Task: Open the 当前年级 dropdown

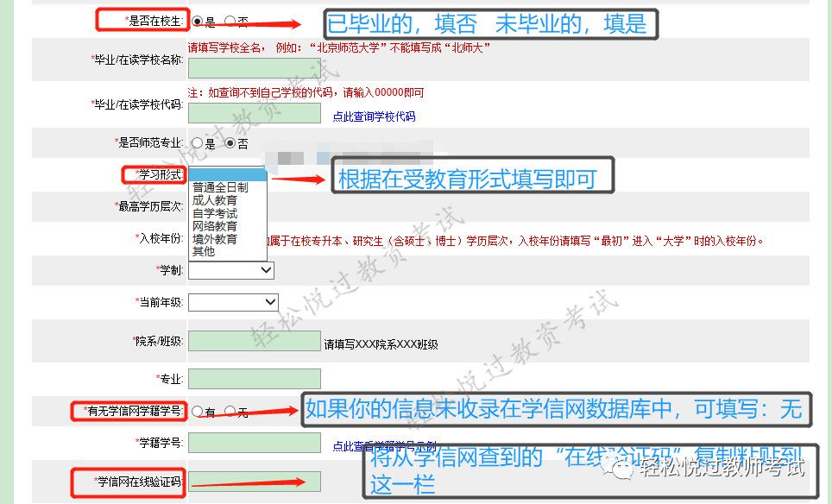Action: point(234,302)
